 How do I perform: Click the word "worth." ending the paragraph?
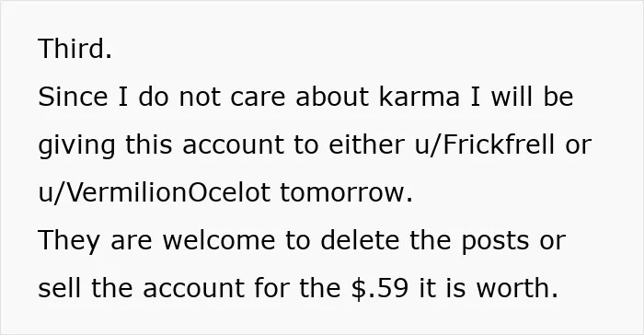pyautogui.click(x=517, y=288)
